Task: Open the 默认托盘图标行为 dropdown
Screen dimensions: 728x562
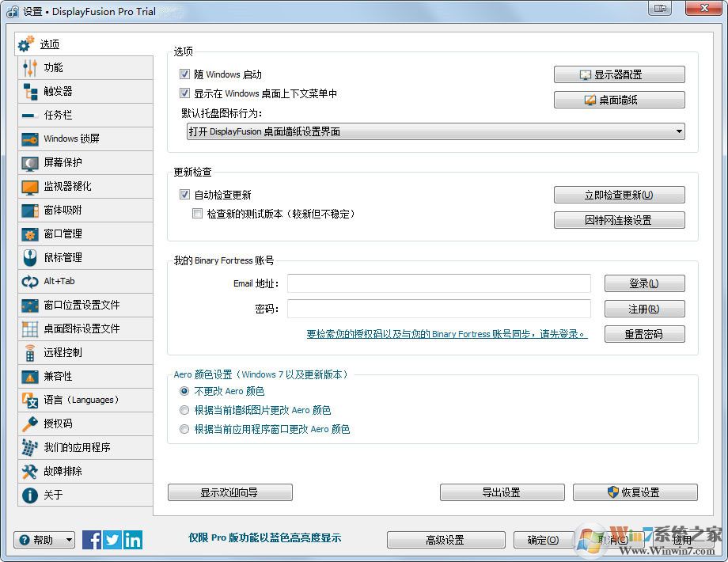Action: click(679, 131)
